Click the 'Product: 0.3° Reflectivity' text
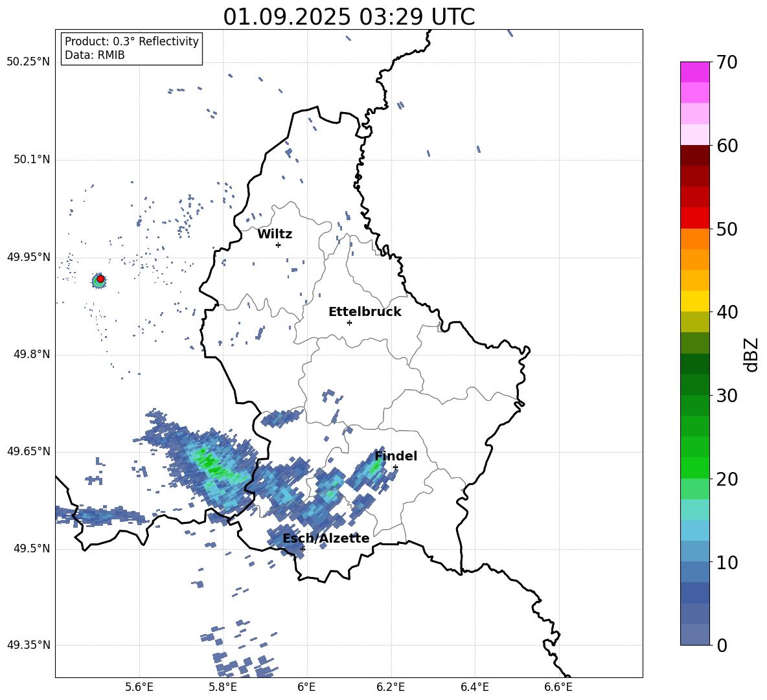This screenshot has height=700, width=767. click(x=132, y=41)
